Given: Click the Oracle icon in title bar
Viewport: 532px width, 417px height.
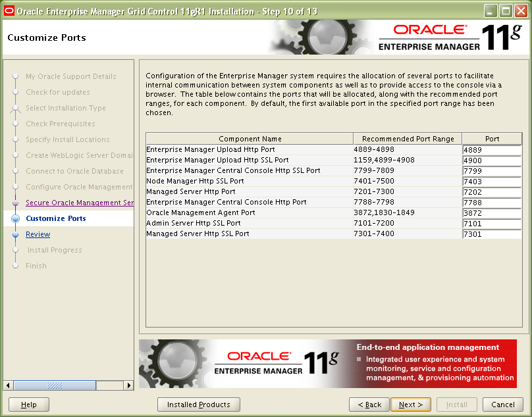Looking at the screenshot, I should click(9, 11).
